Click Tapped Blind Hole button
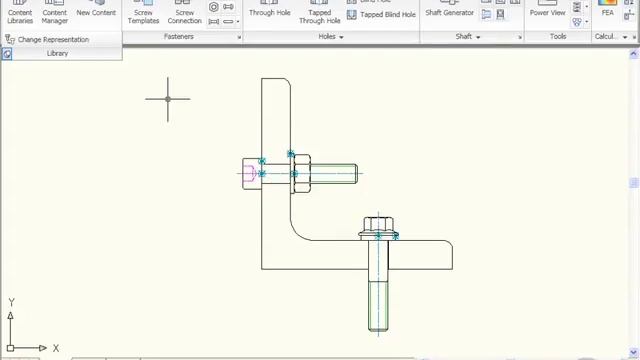Screen dimensions: 640x360 pos(381,15)
